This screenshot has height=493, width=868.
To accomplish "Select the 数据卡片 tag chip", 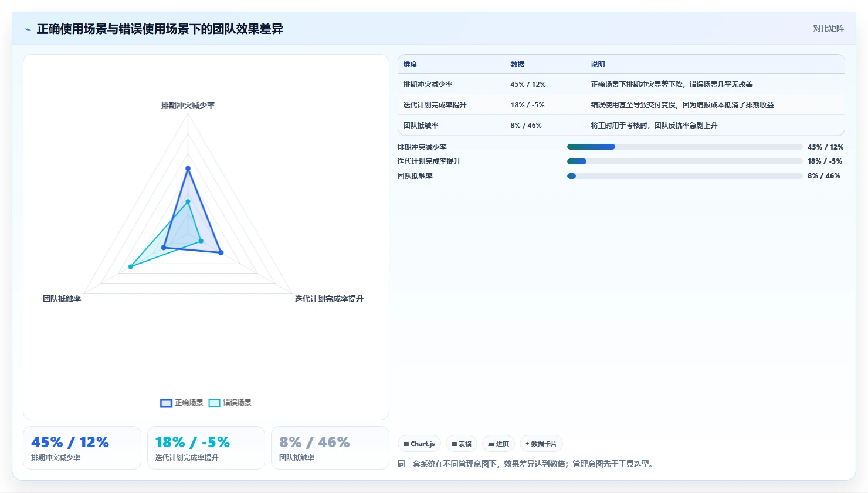I will [541, 444].
